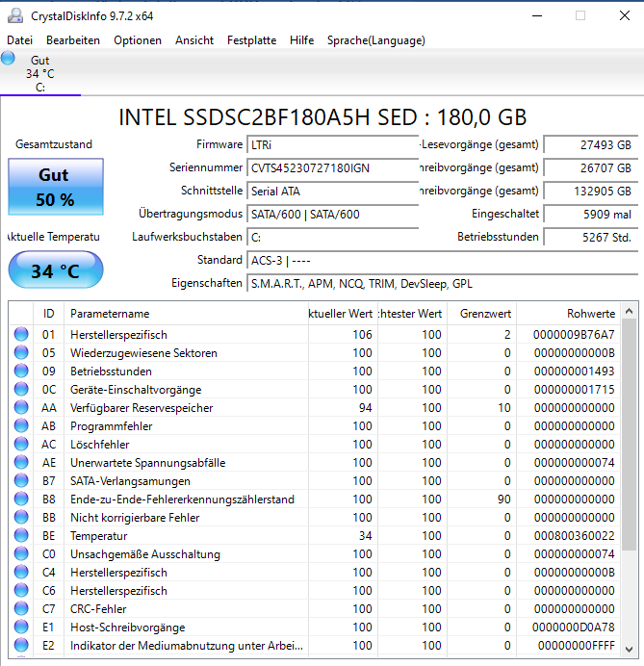Click the blue status orb for drive C:

[8, 58]
